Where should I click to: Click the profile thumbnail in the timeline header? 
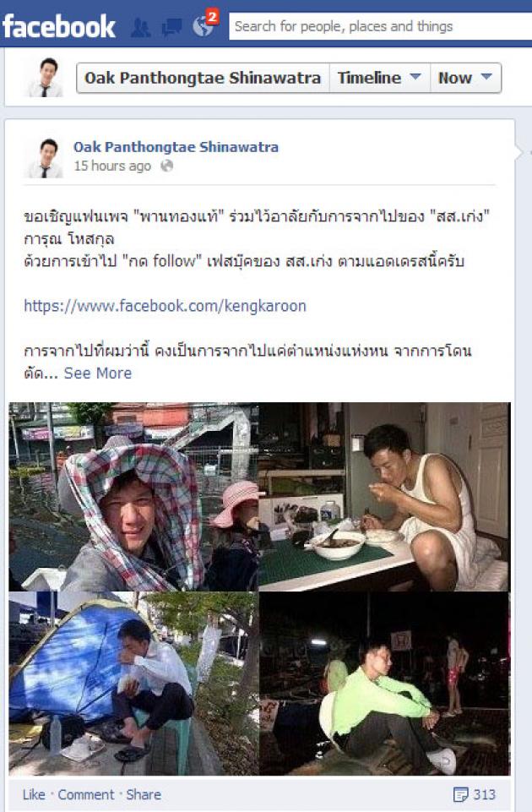pos(45,78)
